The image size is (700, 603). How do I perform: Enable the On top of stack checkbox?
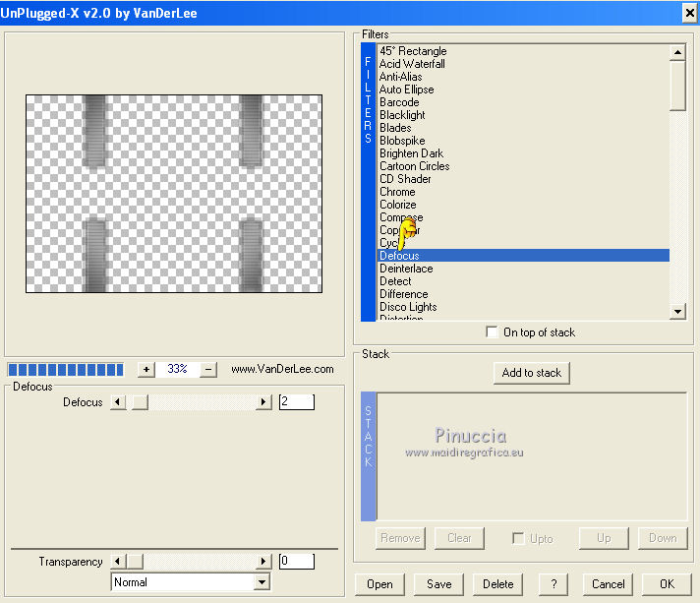click(x=492, y=332)
